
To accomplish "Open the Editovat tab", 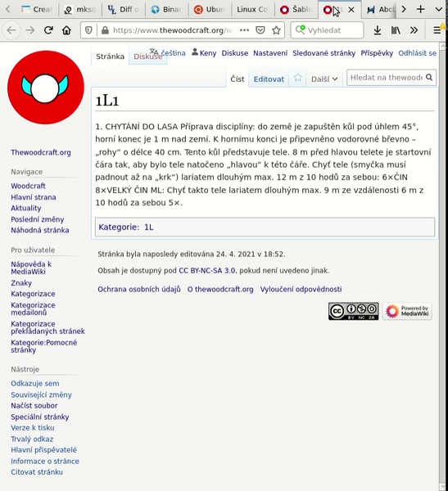I will (269, 79).
